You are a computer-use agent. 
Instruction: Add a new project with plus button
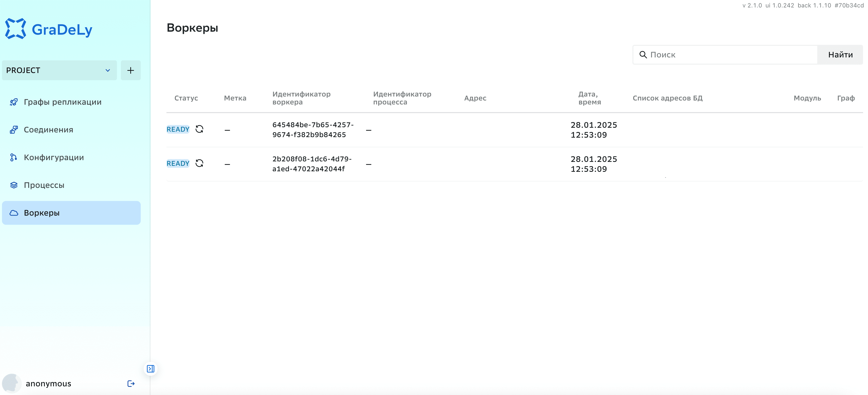[131, 70]
